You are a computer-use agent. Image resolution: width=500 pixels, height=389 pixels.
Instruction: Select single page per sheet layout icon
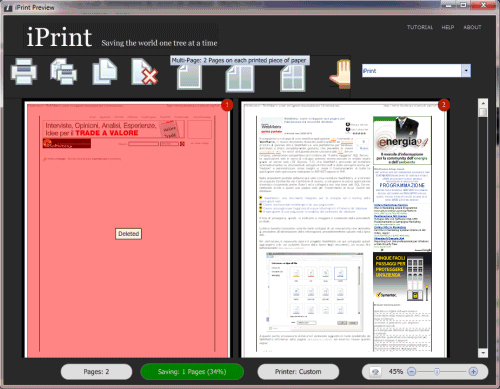[x=189, y=77]
